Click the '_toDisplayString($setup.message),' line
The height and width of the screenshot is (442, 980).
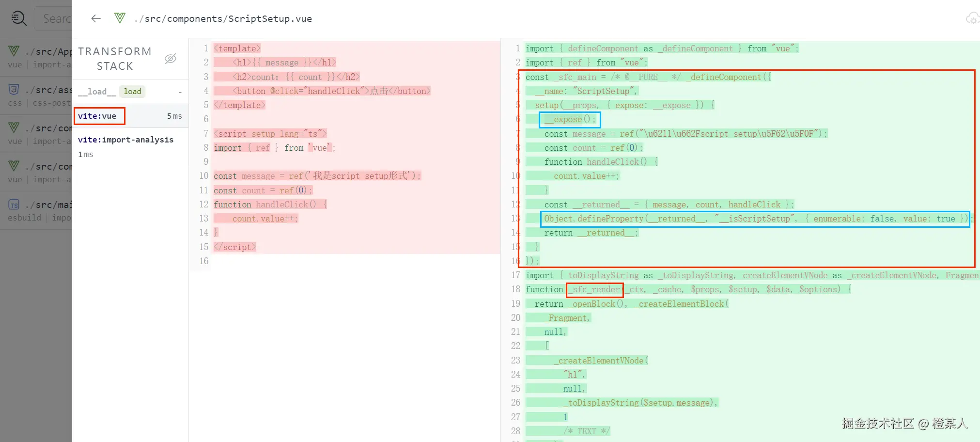(640, 403)
